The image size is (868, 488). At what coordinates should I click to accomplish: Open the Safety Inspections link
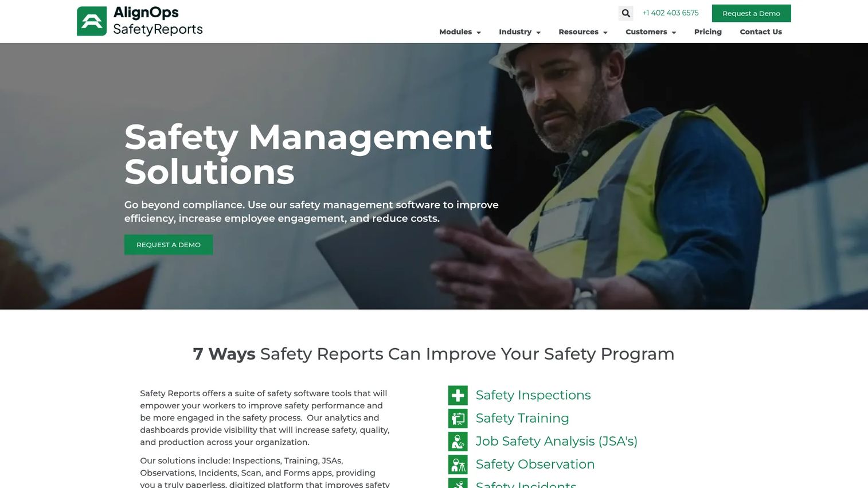coord(533,395)
